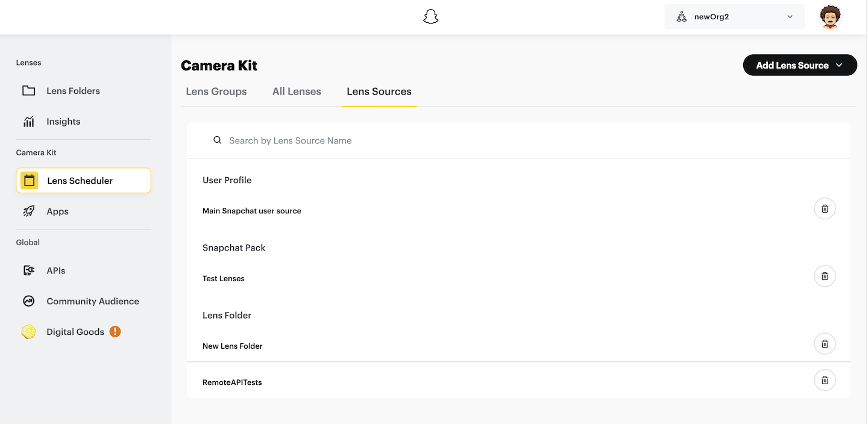The image size is (868, 424).
Task: Expand the newOrg2 organization dropdown
Action: [734, 17]
